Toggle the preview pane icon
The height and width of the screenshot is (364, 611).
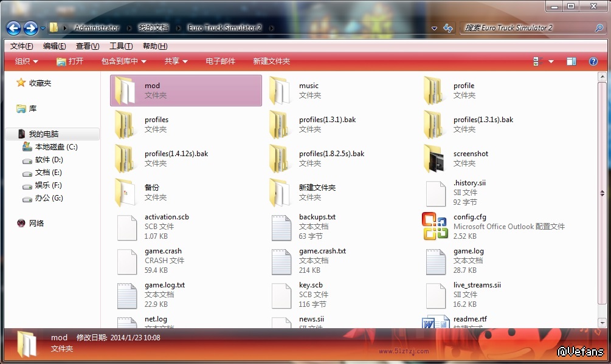coord(571,61)
